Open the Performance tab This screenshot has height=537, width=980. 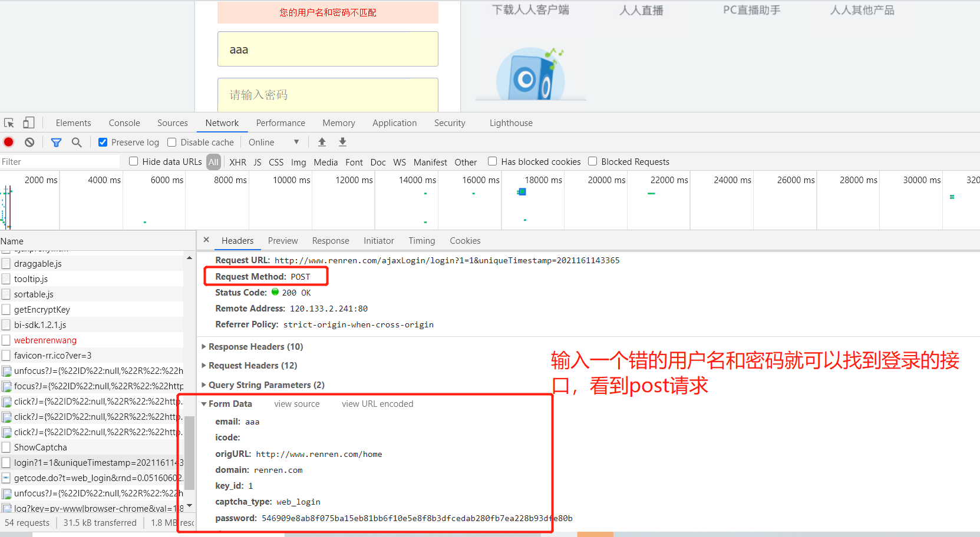[x=281, y=123]
